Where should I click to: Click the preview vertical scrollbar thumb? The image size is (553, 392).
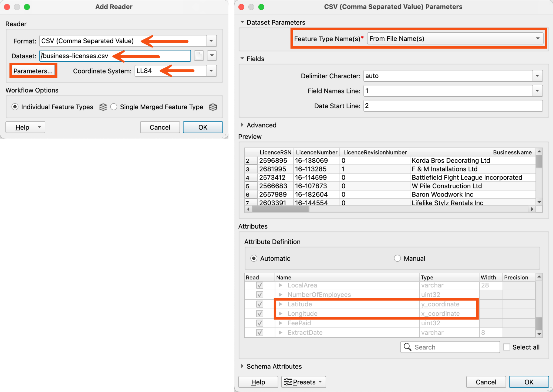(x=539, y=161)
